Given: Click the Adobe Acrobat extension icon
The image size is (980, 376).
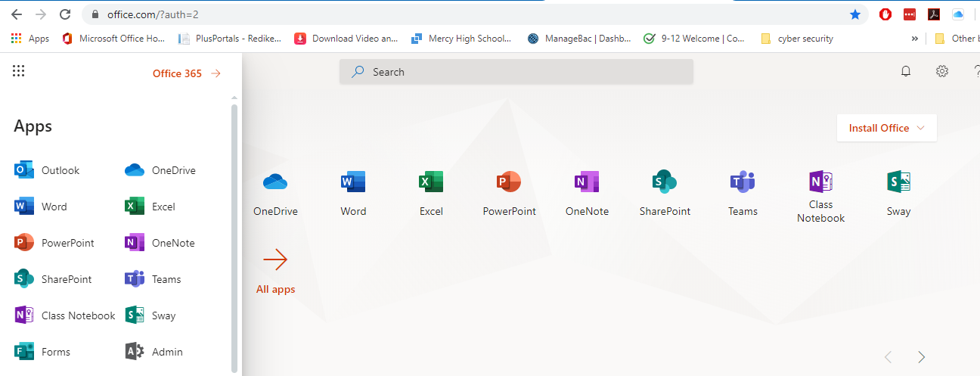Looking at the screenshot, I should (934, 14).
